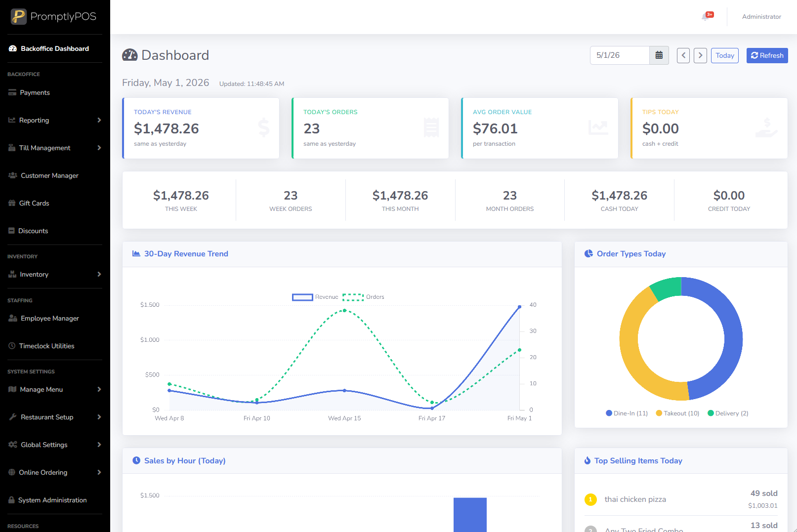Click the Timeclock Utilities clock icon

[12, 346]
